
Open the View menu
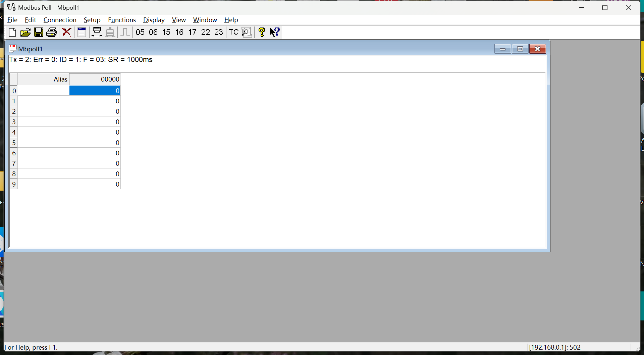point(179,20)
